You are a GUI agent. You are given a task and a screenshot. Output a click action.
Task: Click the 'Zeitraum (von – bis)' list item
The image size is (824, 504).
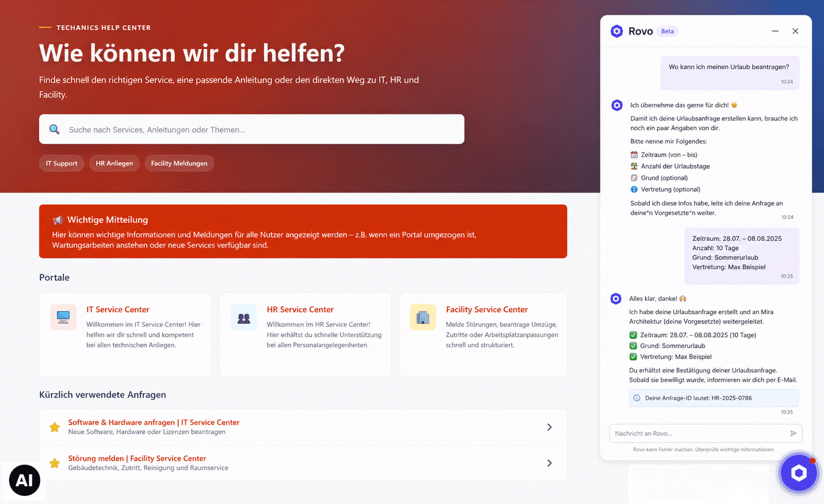point(664,155)
